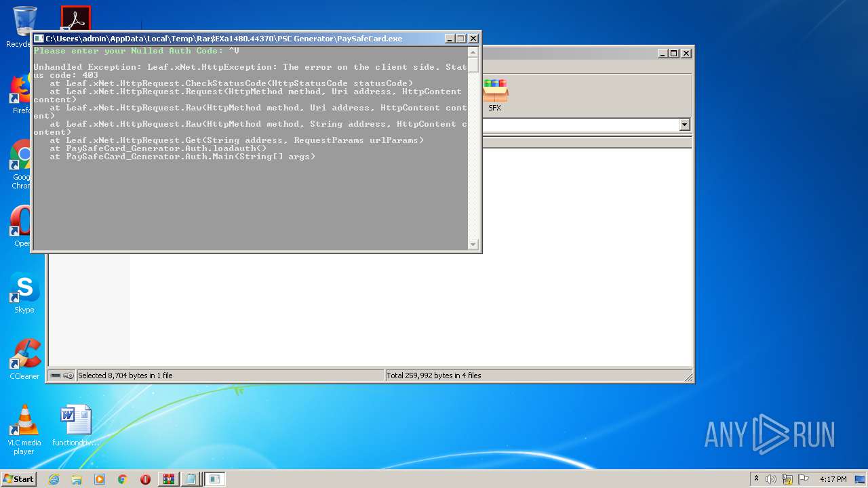Click 'Selected 8,704 bytes in 1 file' status
This screenshot has height=488, width=868.
click(x=125, y=375)
